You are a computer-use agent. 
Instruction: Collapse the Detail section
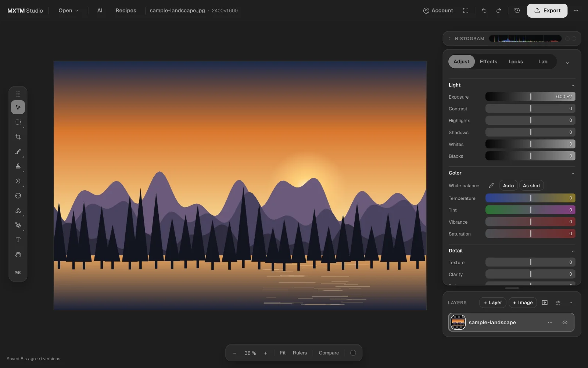click(573, 251)
